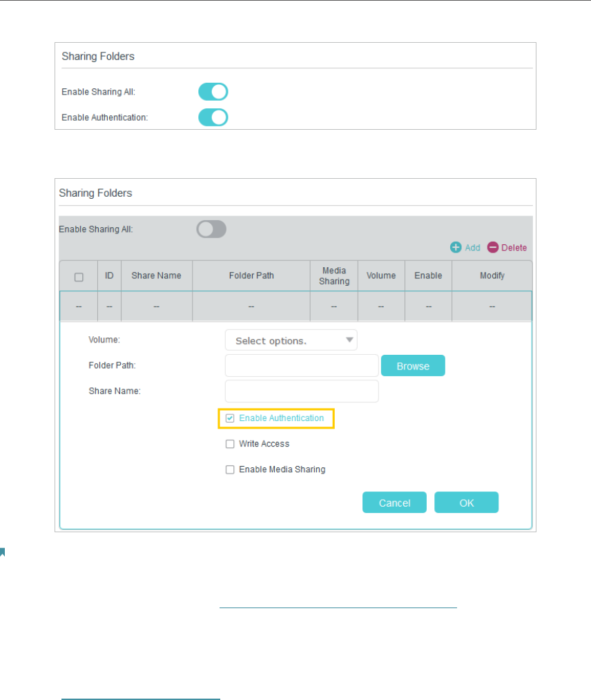
Task: Turn on grey Enable Sharing All switch
Action: [211, 229]
